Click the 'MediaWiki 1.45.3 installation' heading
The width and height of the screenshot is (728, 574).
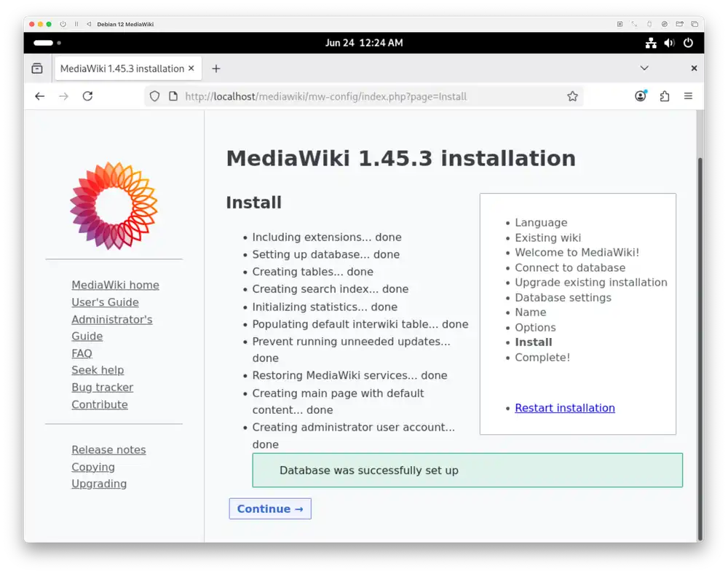click(400, 158)
